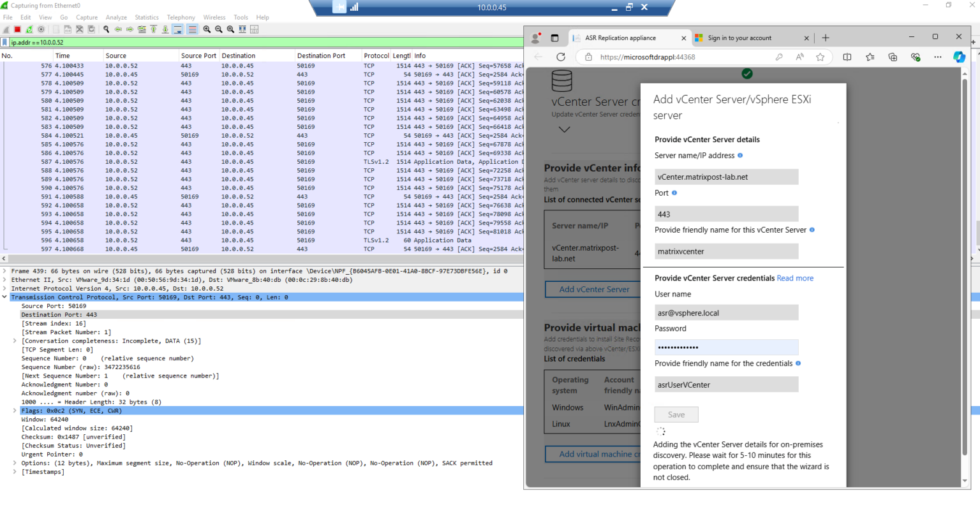Image resolution: width=980 pixels, height=519 pixels.
Task: Open the Telephony menu
Action: point(181,17)
